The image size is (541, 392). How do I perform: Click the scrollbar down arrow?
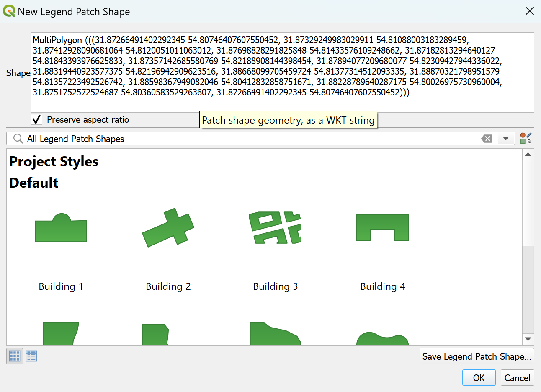pos(528,339)
